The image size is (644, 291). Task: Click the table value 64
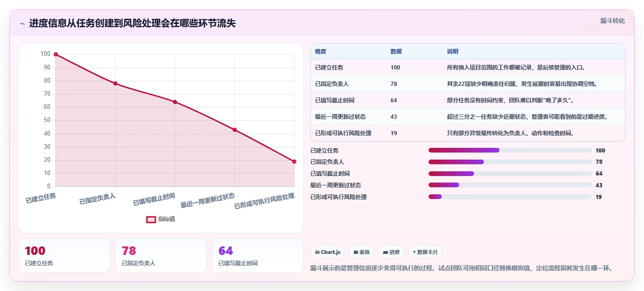tap(394, 100)
